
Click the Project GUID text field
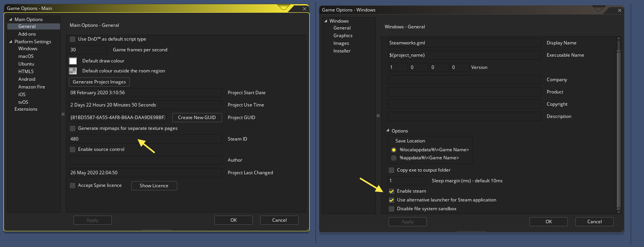pos(118,118)
